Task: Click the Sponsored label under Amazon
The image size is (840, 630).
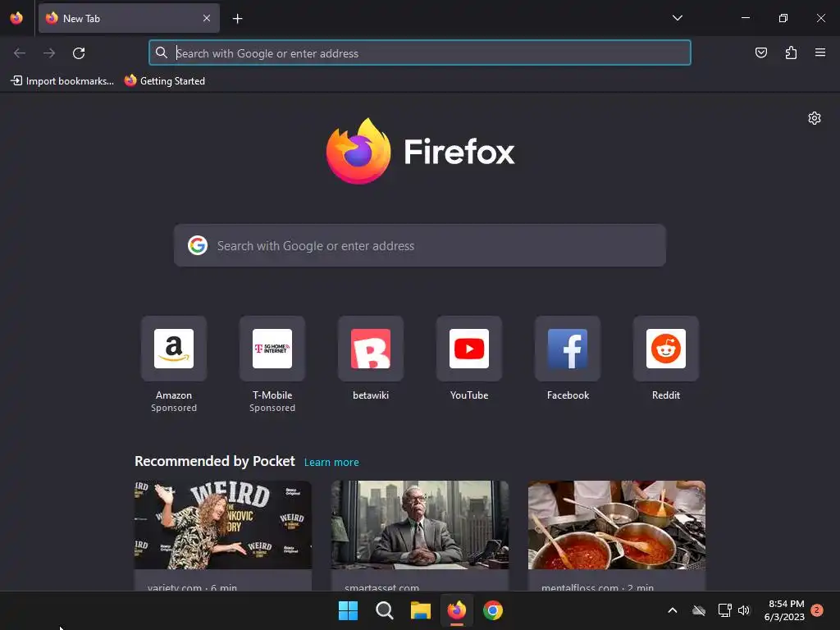Action: [x=174, y=408]
